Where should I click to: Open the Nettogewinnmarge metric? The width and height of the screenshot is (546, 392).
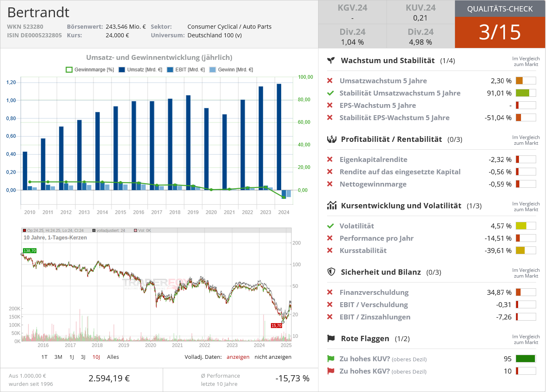click(x=373, y=184)
